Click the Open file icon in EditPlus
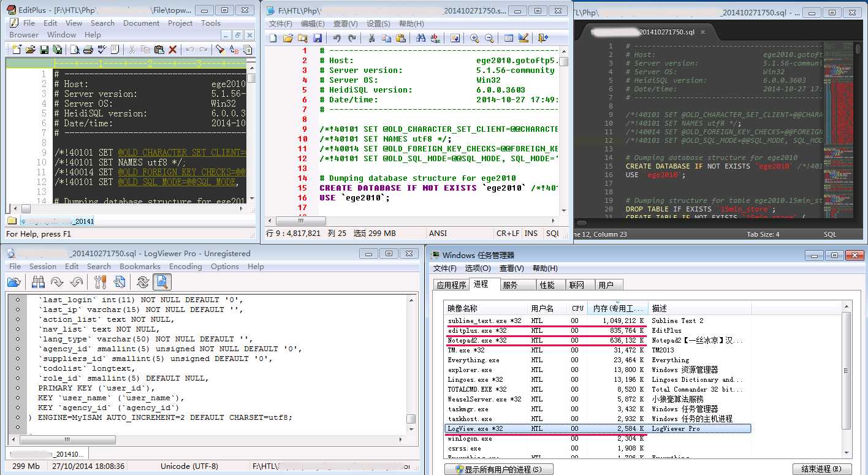The height and width of the screenshot is (475, 868). coord(31,50)
